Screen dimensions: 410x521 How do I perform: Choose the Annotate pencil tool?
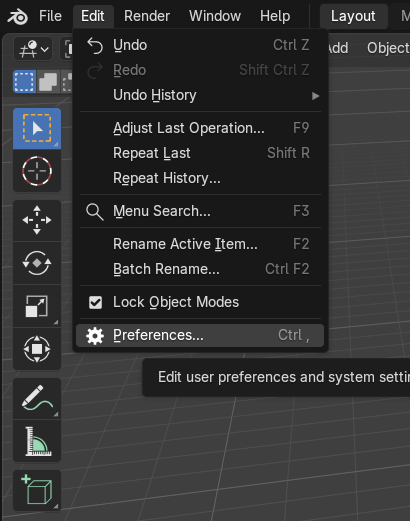pyautogui.click(x=37, y=398)
